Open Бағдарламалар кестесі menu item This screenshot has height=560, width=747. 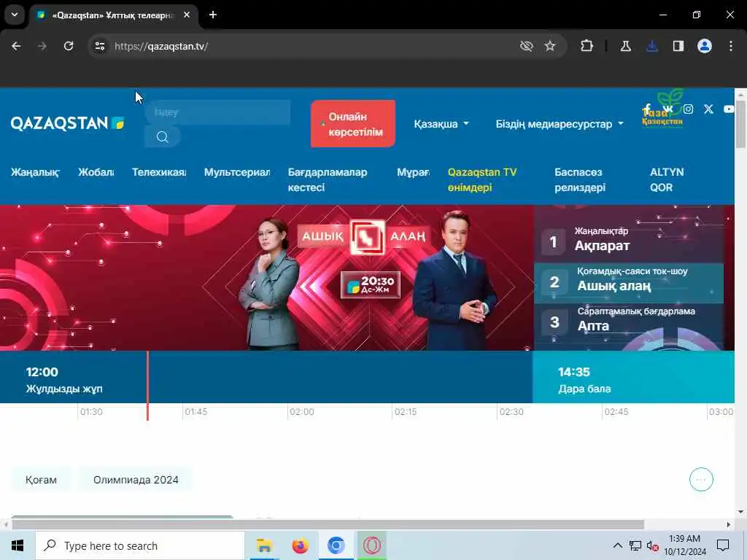(x=328, y=179)
